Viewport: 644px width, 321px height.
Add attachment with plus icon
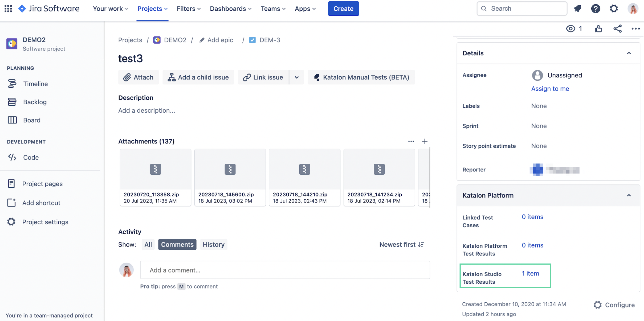425,141
